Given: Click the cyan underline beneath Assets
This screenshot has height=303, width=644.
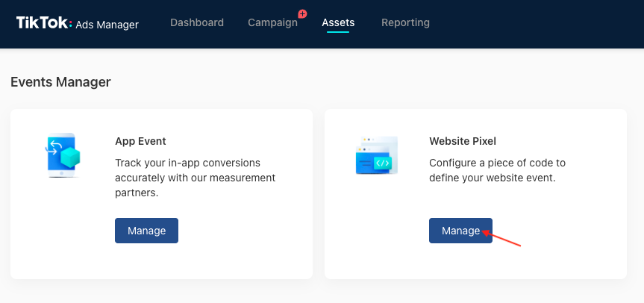Looking at the screenshot, I should (338, 31).
